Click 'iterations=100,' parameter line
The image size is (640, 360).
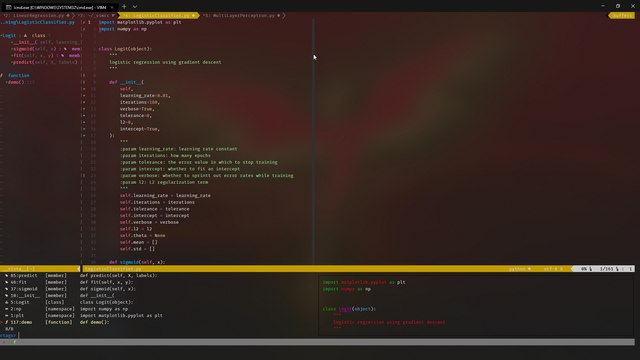(x=140, y=102)
